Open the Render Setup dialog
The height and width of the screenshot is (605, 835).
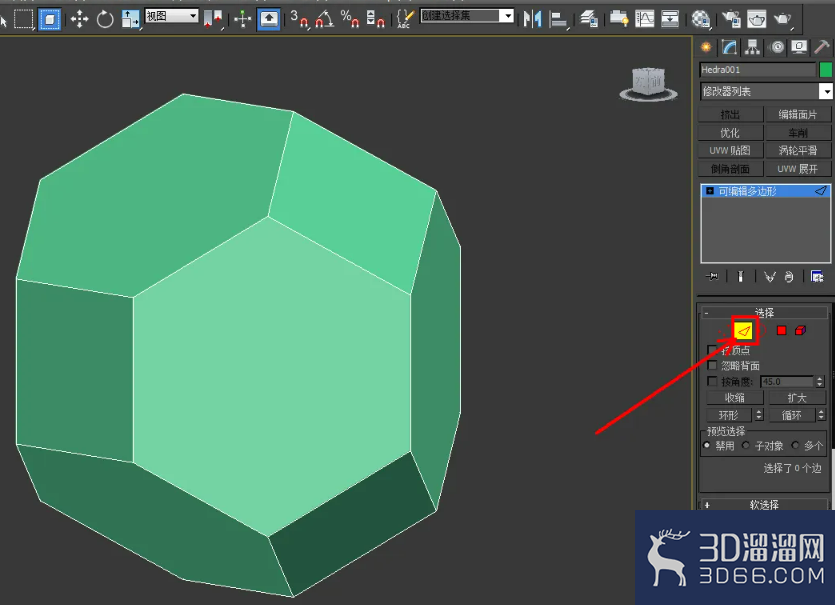pyautogui.click(x=731, y=20)
